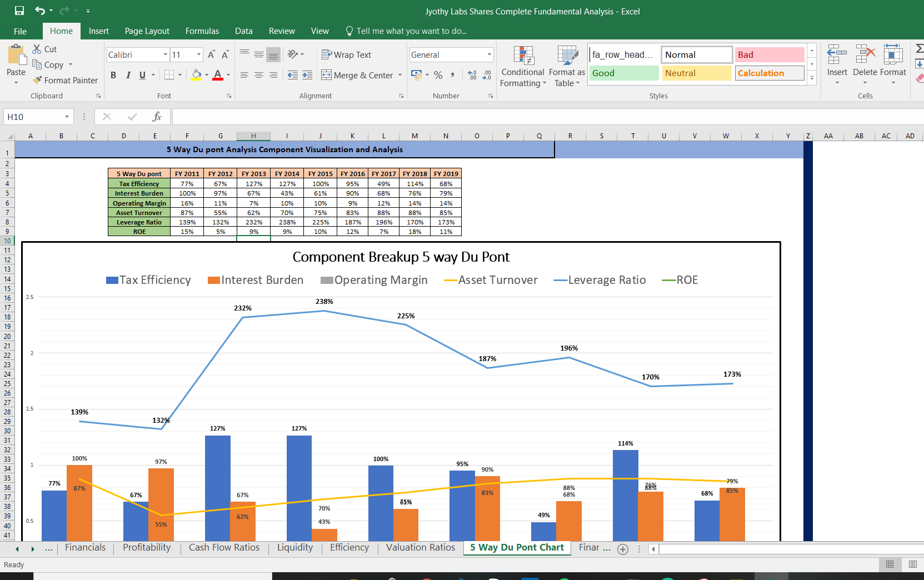Apply the Calculation cell style
924x580 pixels.
pos(770,73)
